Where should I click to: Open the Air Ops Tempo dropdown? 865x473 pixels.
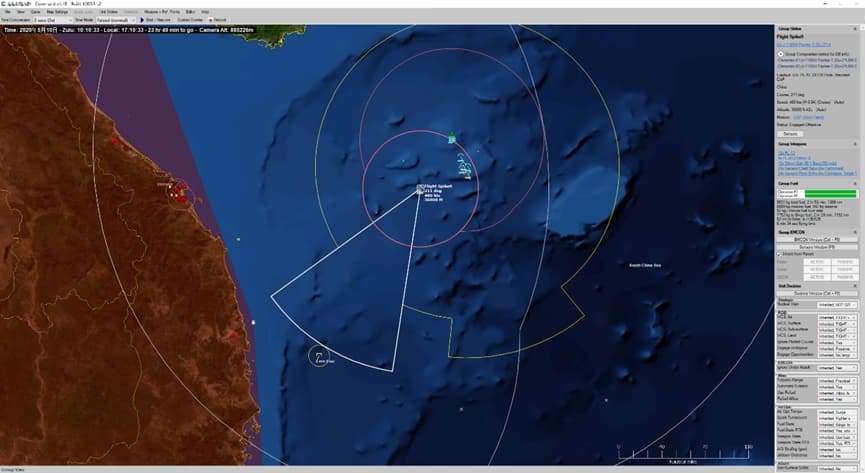pyautogui.click(x=837, y=412)
